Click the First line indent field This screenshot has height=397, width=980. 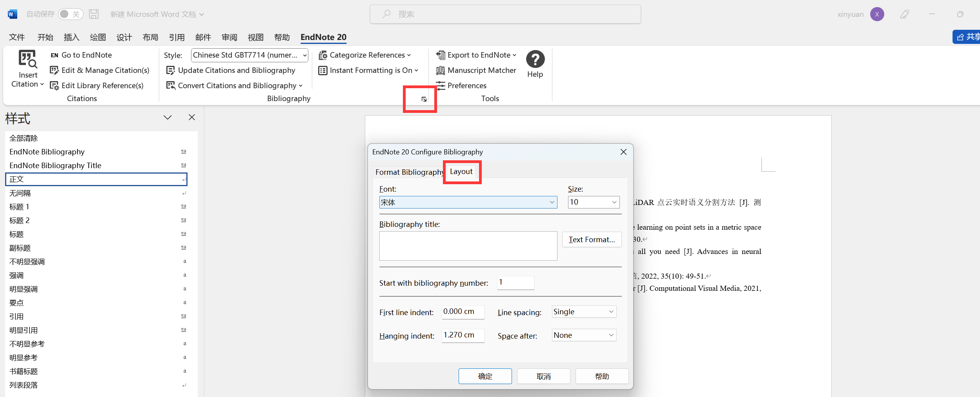coord(463,312)
